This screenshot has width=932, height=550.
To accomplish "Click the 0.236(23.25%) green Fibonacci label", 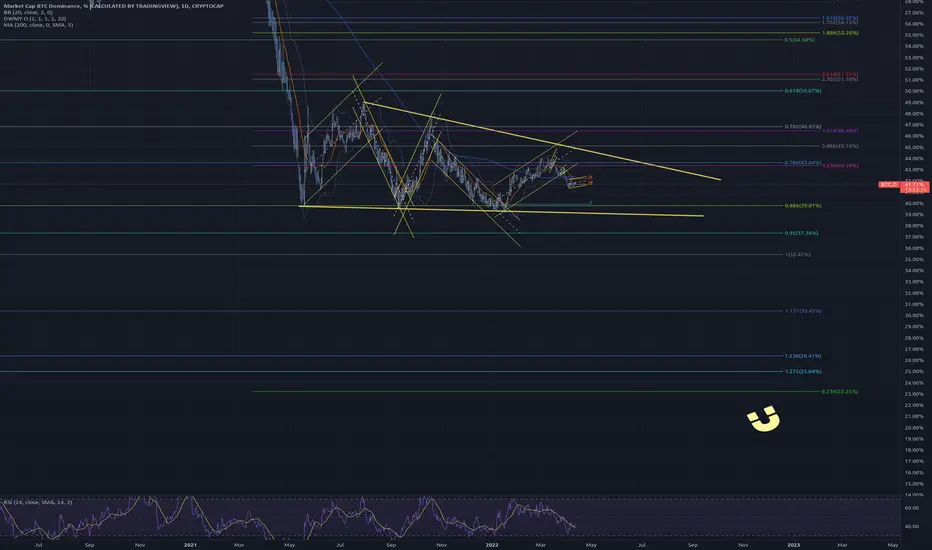I will coord(840,392).
